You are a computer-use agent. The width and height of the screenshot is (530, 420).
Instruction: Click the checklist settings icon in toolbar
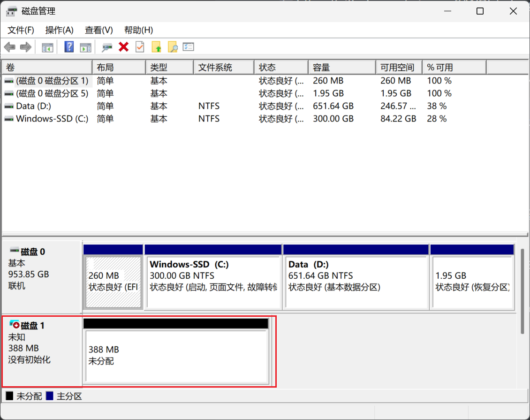coord(189,47)
